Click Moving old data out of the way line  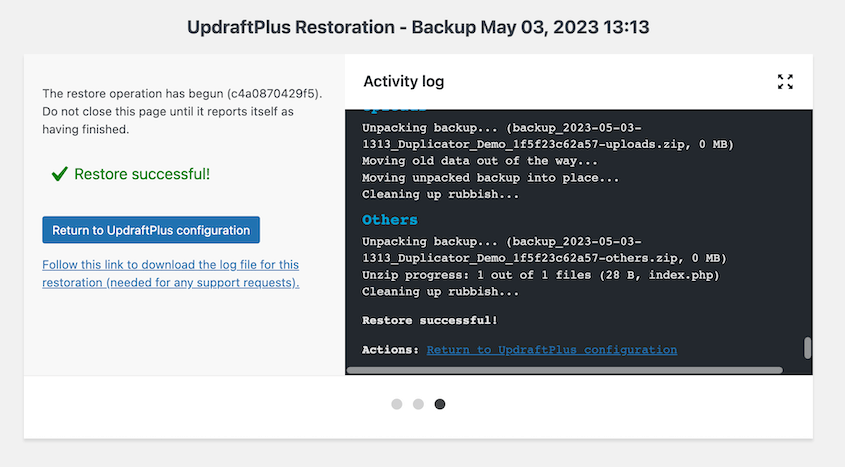(480, 161)
